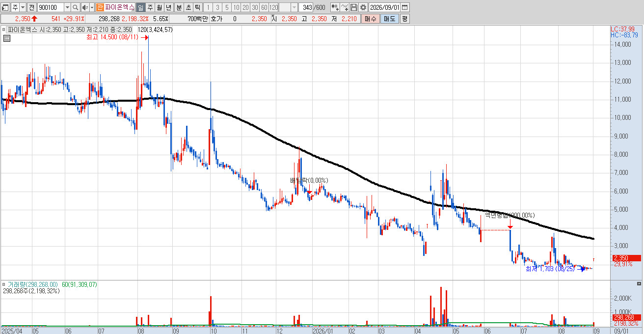
Task: Click the save chart floppy disk icon
Action: coord(354,7)
